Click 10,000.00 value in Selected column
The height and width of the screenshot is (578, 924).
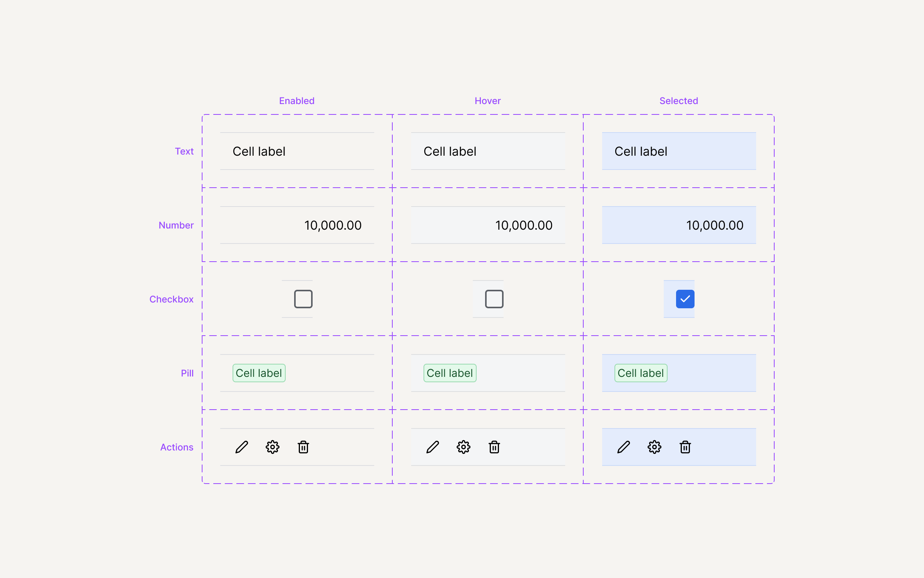point(715,225)
